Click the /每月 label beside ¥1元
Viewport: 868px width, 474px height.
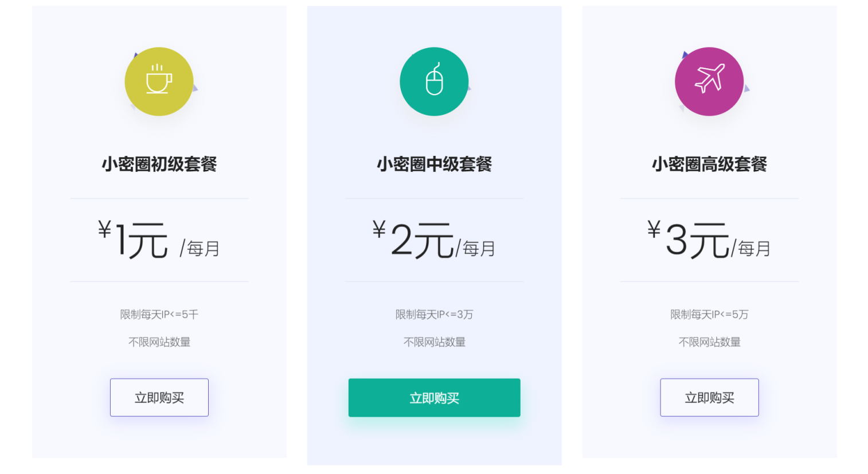(200, 249)
